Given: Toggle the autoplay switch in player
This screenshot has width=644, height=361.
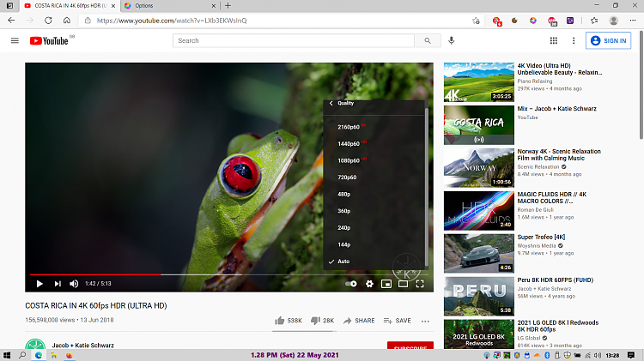Looking at the screenshot, I should (x=351, y=284).
